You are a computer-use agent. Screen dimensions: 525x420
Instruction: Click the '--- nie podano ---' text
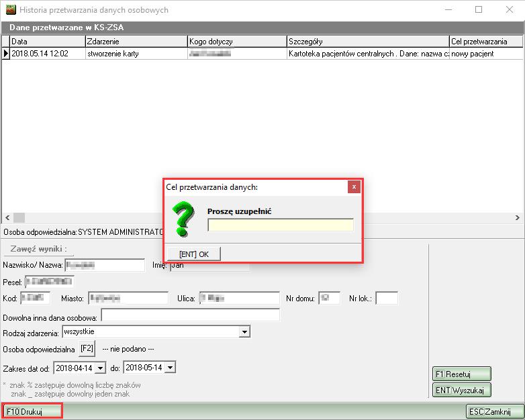point(128,349)
